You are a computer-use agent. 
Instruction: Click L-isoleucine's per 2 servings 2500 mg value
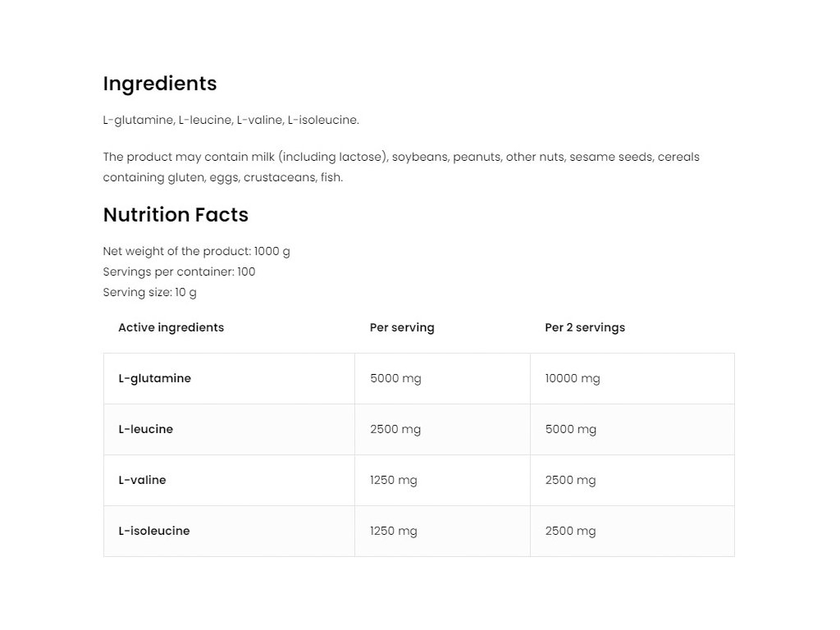[570, 531]
